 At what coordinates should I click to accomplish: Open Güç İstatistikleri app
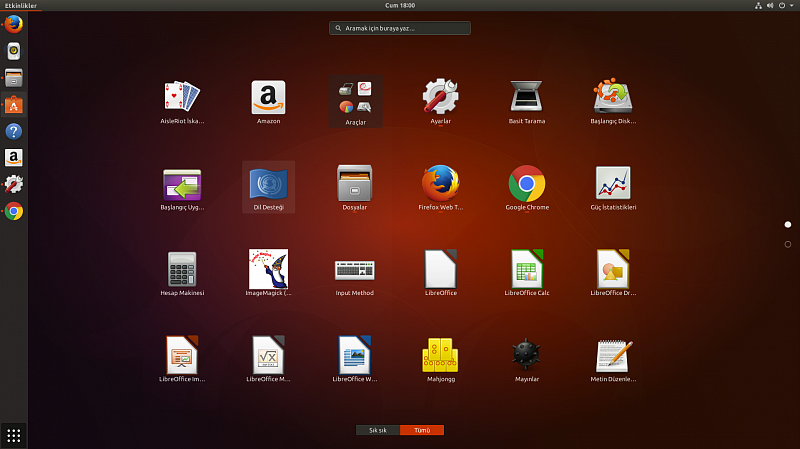pos(613,187)
